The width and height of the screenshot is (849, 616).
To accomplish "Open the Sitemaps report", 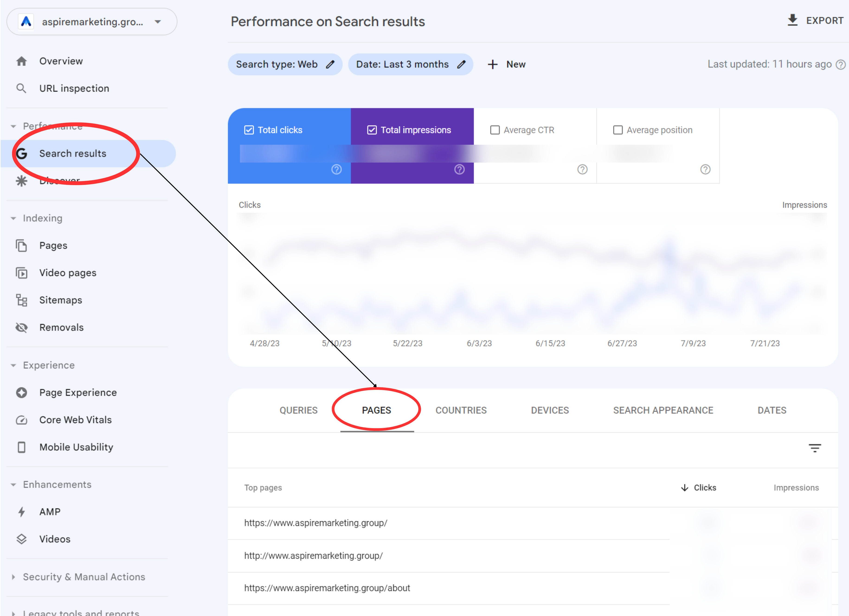I will click(60, 300).
